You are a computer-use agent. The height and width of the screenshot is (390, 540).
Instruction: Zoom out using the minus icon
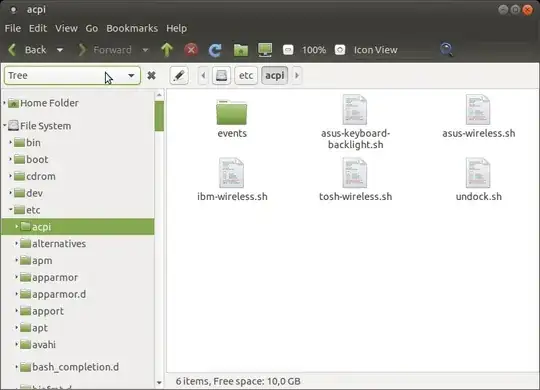288,50
